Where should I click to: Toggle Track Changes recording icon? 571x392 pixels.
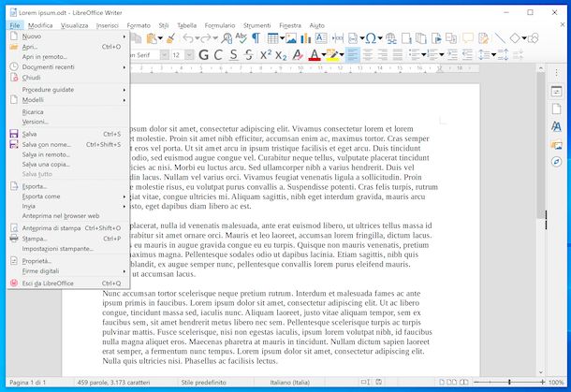[483, 37]
